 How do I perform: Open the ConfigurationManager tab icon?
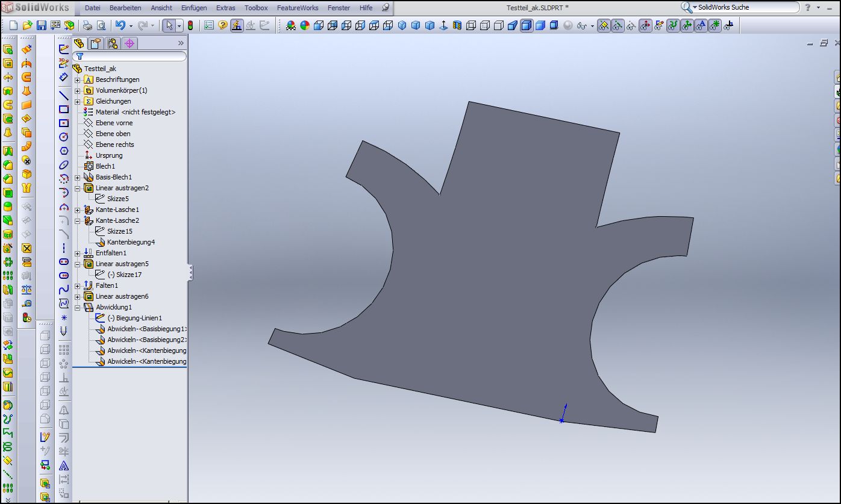click(x=112, y=43)
